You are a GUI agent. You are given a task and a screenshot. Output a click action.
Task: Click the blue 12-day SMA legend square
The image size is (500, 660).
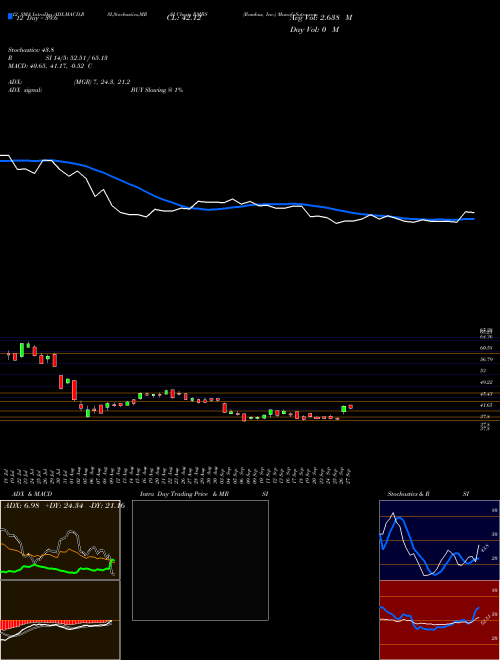10,16
